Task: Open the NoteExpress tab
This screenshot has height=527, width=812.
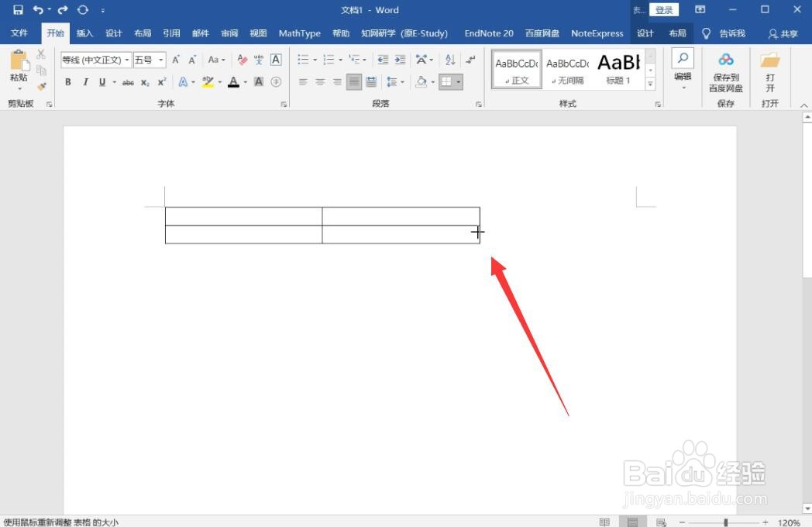Action: tap(597, 33)
